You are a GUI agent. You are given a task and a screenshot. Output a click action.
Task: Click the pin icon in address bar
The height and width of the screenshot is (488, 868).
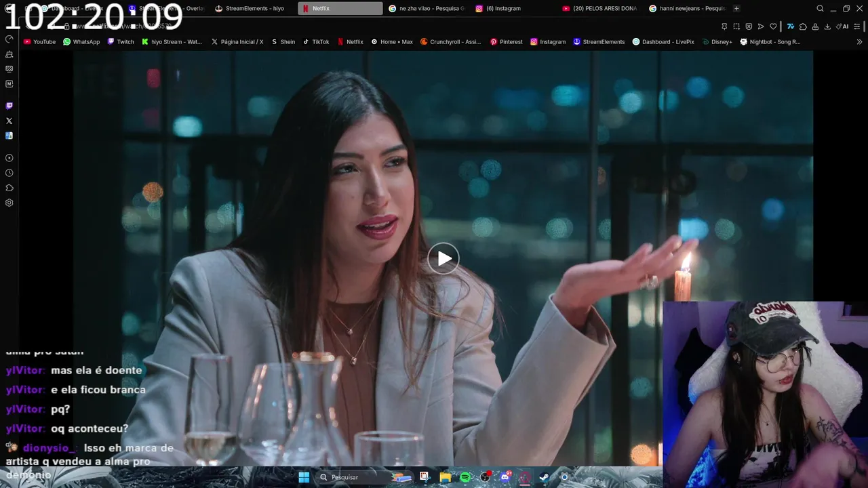[x=724, y=26]
